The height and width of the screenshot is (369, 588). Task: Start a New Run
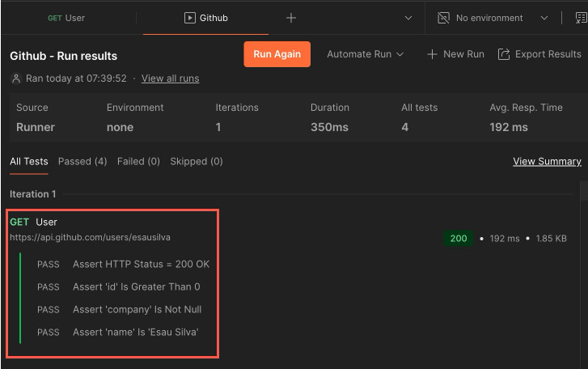point(455,54)
